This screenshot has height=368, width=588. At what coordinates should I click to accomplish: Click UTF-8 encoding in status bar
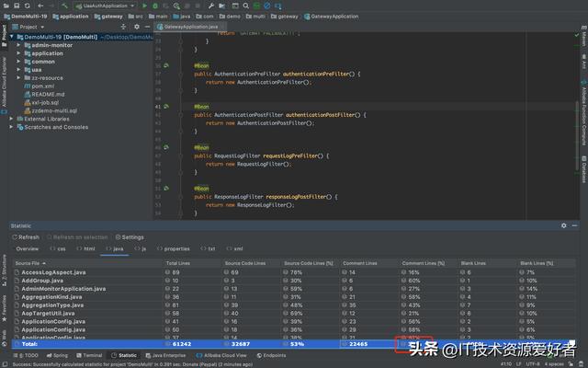tap(533, 364)
